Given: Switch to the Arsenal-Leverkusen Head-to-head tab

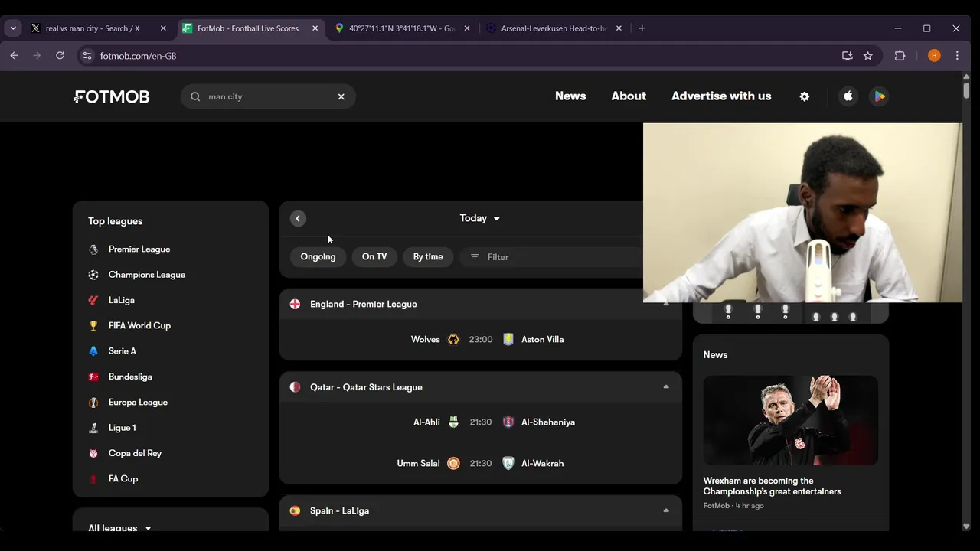Looking at the screenshot, I should coord(553,28).
